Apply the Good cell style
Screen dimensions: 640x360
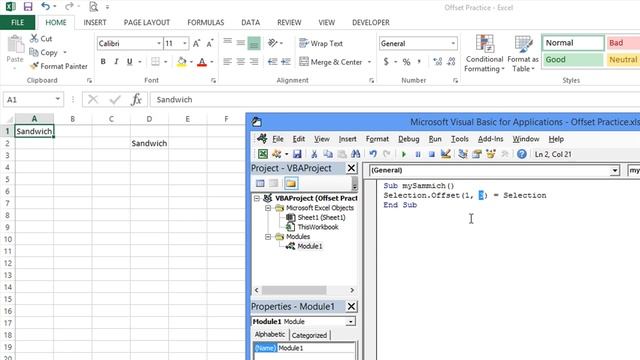(573, 60)
